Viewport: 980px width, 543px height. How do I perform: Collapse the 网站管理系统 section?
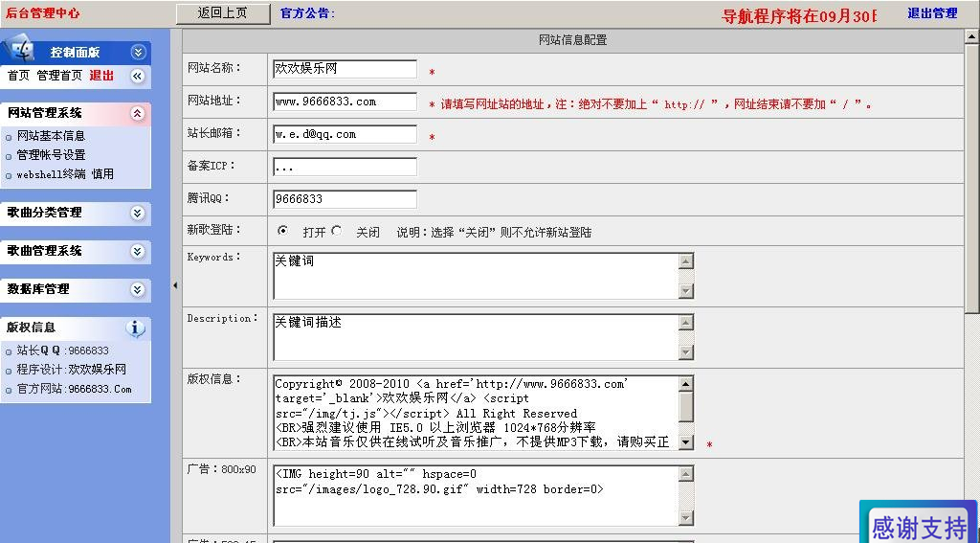point(138,113)
